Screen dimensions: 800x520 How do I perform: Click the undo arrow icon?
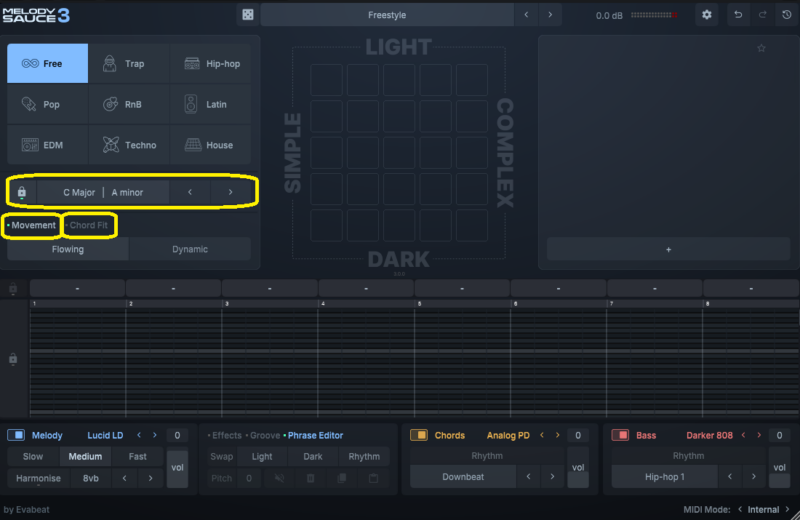pos(738,15)
